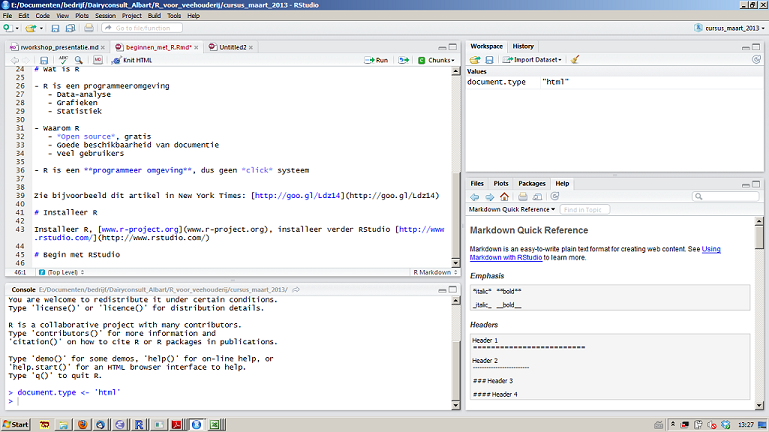Image resolution: width=769 pixels, height=432 pixels.
Task: Open the Session menu
Action: (x=105, y=16)
